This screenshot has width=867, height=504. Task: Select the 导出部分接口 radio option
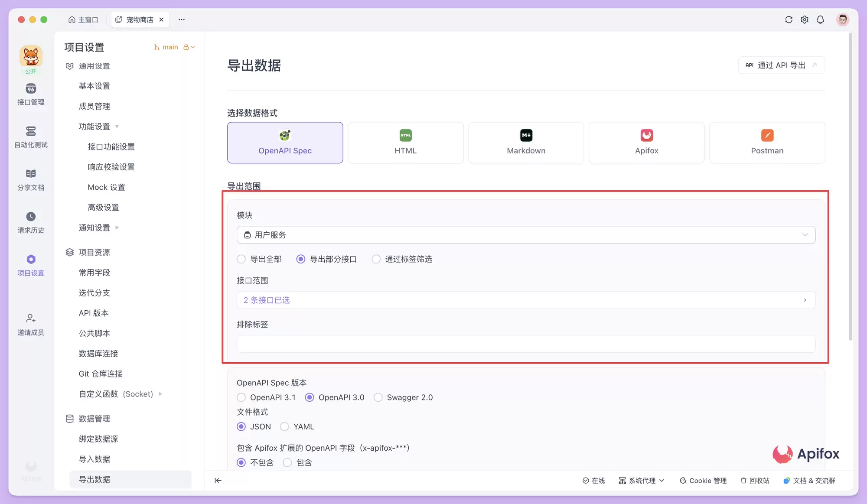(x=301, y=259)
